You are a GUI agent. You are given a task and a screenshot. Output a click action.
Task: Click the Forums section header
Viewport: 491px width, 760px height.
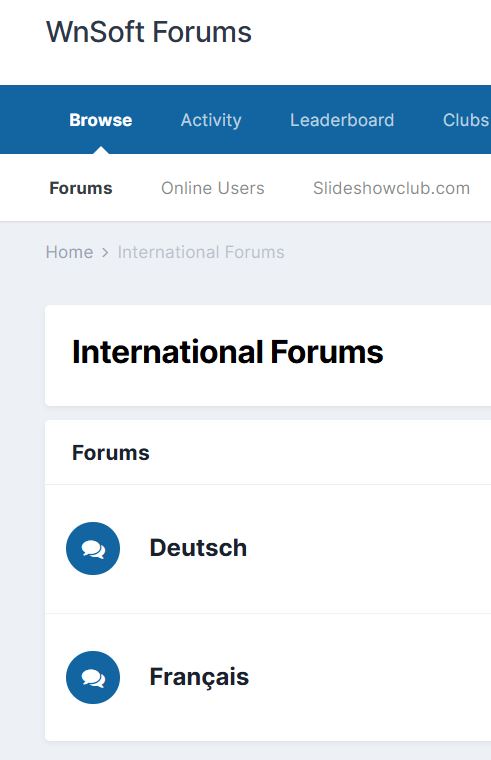click(x=111, y=453)
